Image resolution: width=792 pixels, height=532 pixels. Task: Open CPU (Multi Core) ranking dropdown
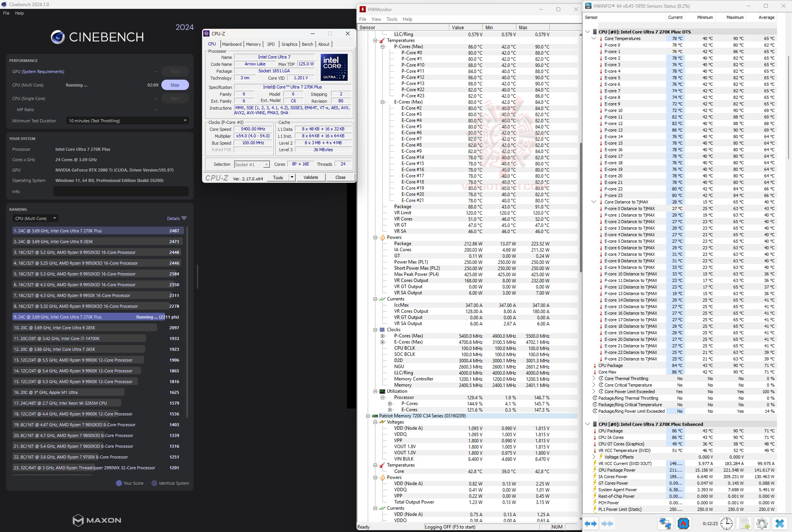[x=35, y=218]
